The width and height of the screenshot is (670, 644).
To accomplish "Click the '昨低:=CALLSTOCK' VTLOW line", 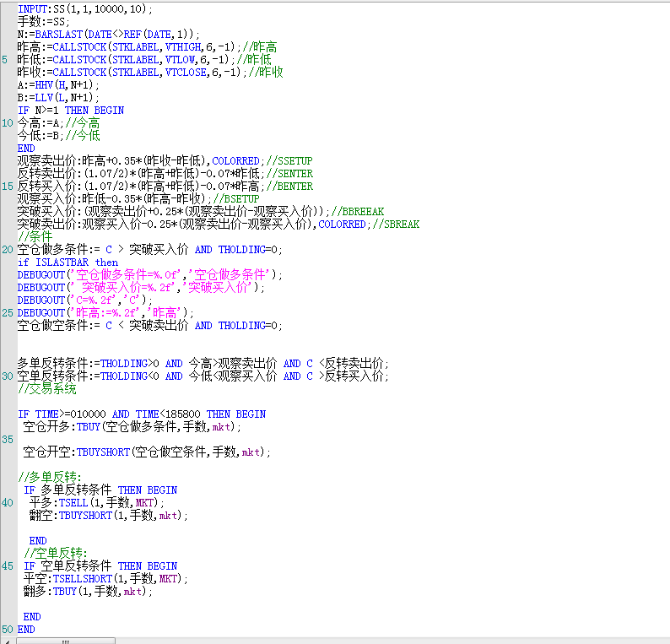I will pyautogui.click(x=144, y=59).
